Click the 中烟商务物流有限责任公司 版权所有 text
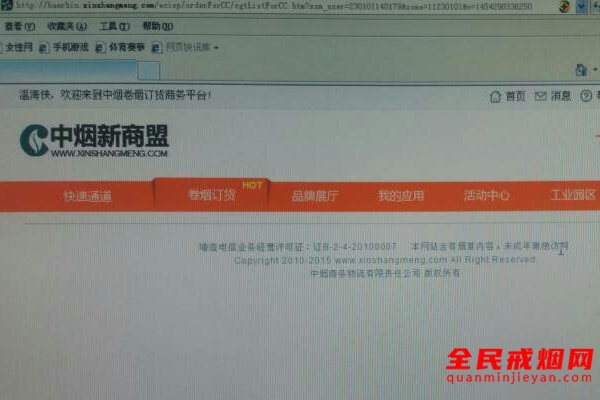Viewport: 600px width, 400px height. tap(385, 273)
